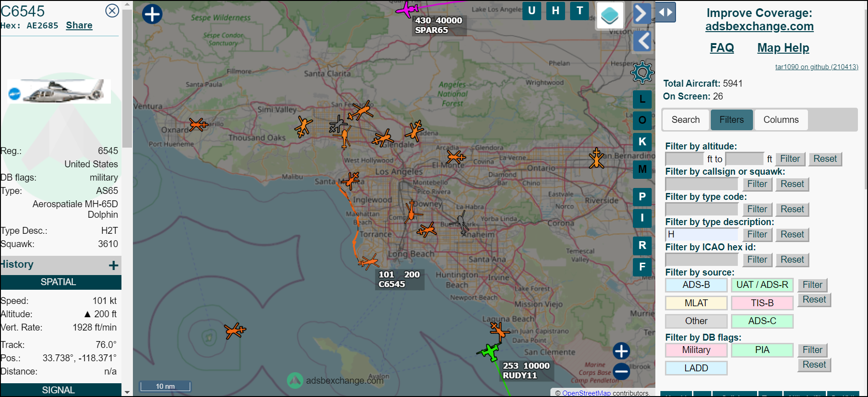Viewport: 868px width, 397px height.
Task: Select the gray helicopter near Anaheim
Action: click(x=461, y=223)
